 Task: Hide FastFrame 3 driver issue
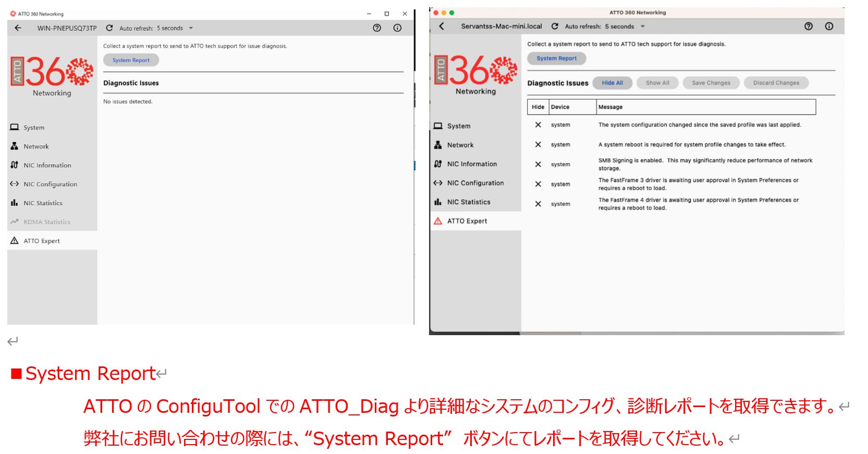tap(538, 184)
